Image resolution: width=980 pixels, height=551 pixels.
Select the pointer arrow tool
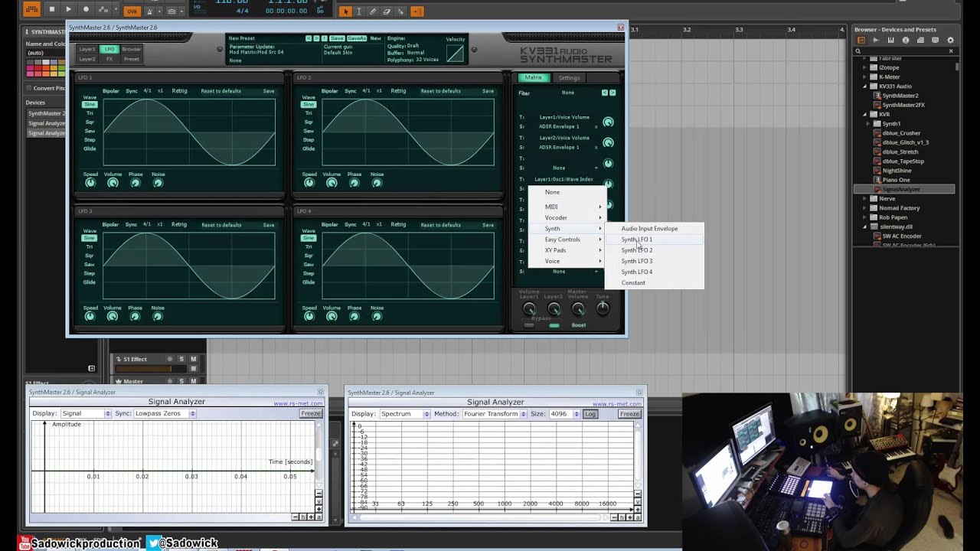click(345, 11)
